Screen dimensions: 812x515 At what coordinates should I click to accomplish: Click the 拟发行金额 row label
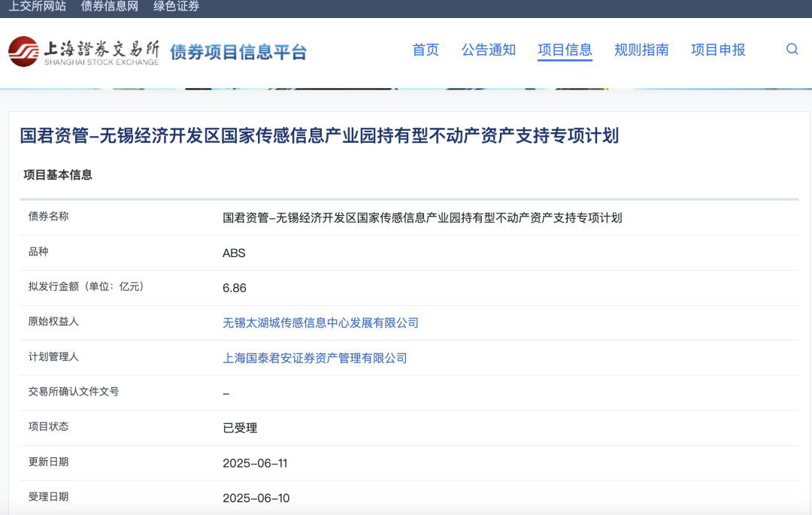click(86, 286)
